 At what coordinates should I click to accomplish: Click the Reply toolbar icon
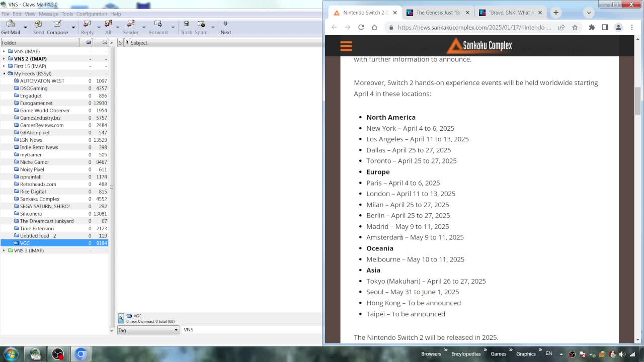coord(87,27)
